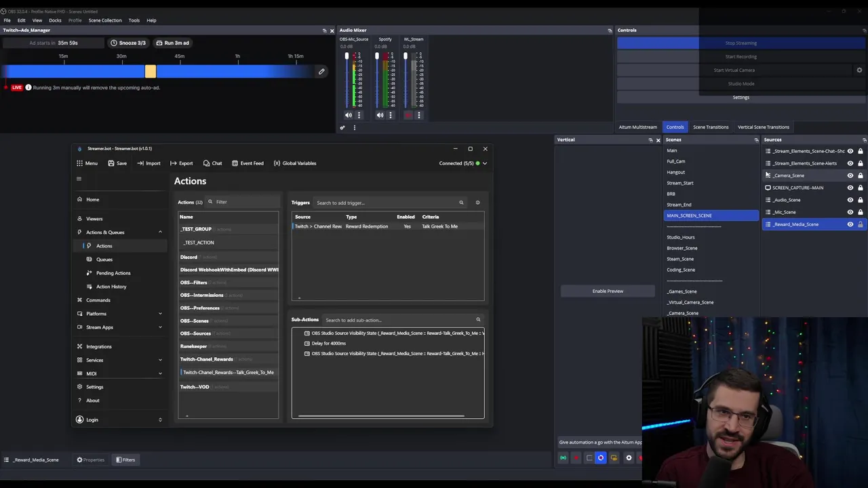Image resolution: width=868 pixels, height=488 pixels.
Task: Click yellow camera icon in Vertical toolbar
Action: [x=614, y=458]
